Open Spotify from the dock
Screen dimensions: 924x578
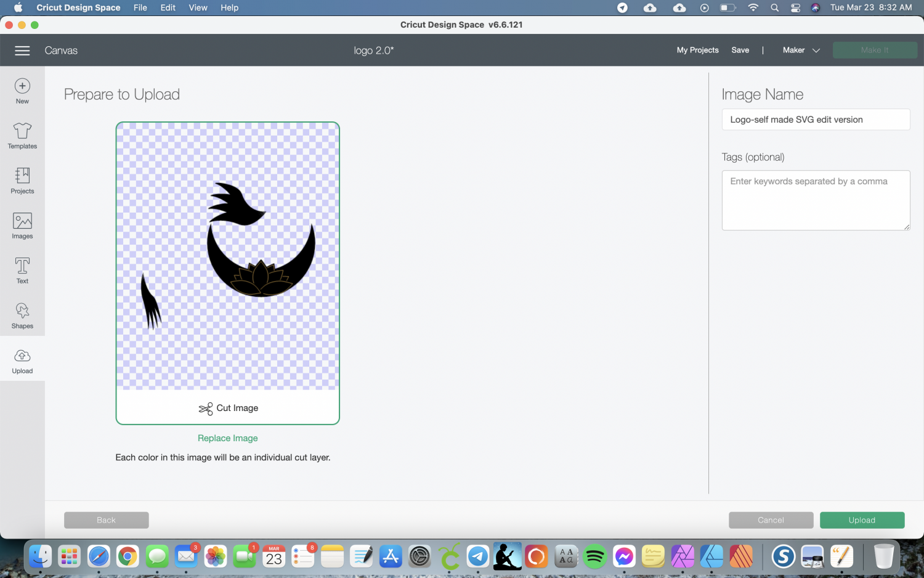[595, 557]
